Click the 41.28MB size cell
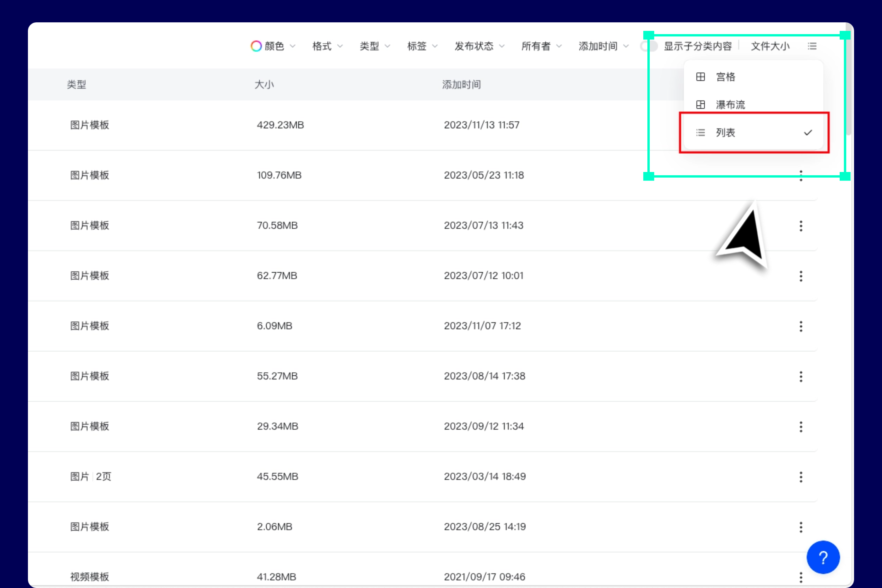This screenshot has height=588, width=882. point(276,577)
